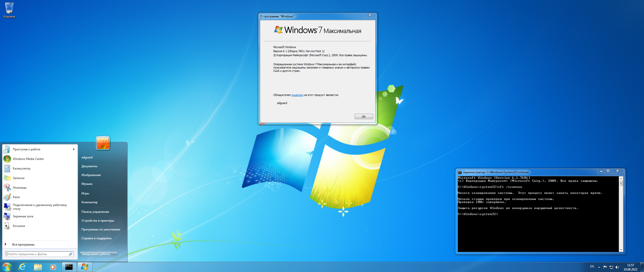Click 'adguard' licensee name in About dialog

point(282,103)
